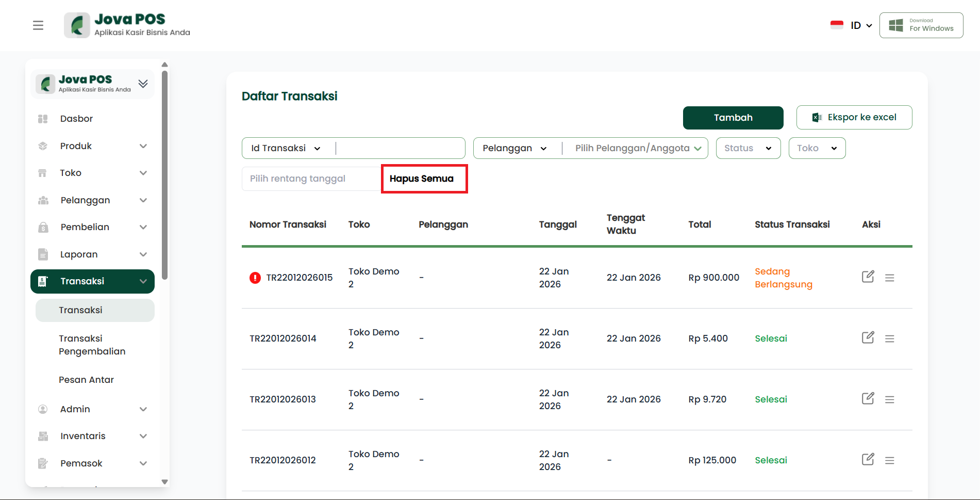Click the Dasbor sidebar icon

click(43, 119)
